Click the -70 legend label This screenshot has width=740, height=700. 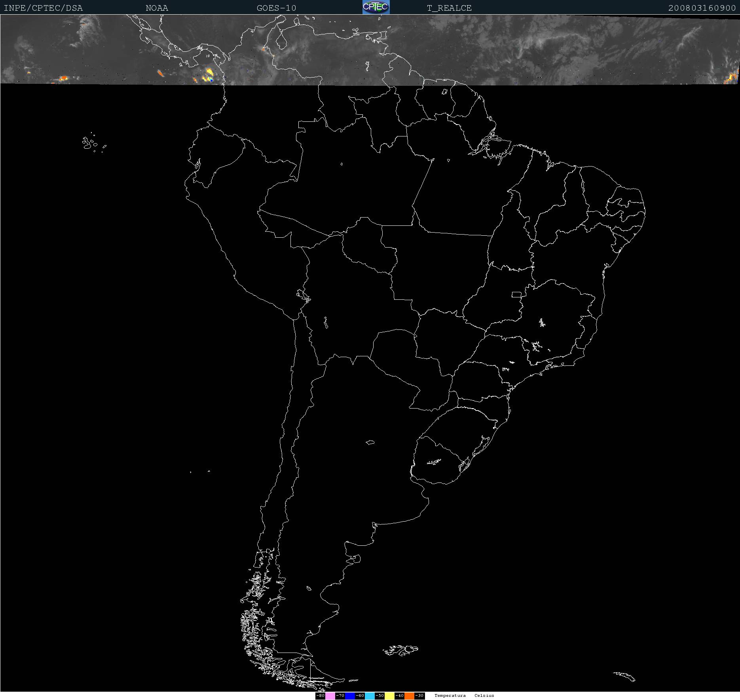pos(340,696)
